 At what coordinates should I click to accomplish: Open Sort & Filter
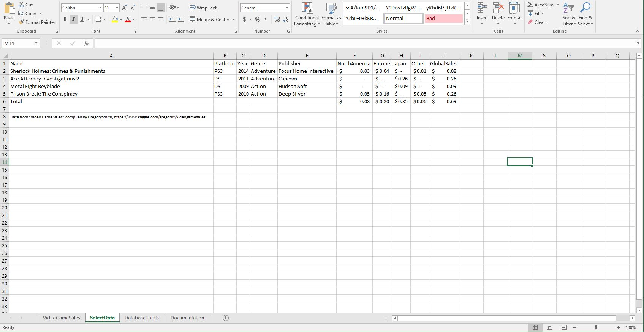tap(569, 14)
